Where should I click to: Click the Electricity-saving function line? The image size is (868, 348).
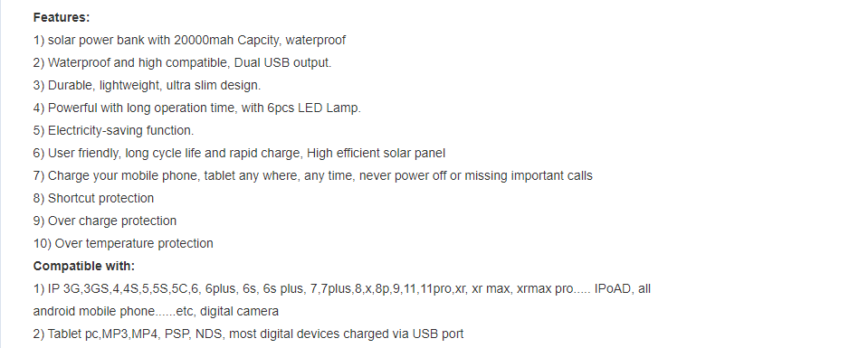pyautogui.click(x=113, y=130)
